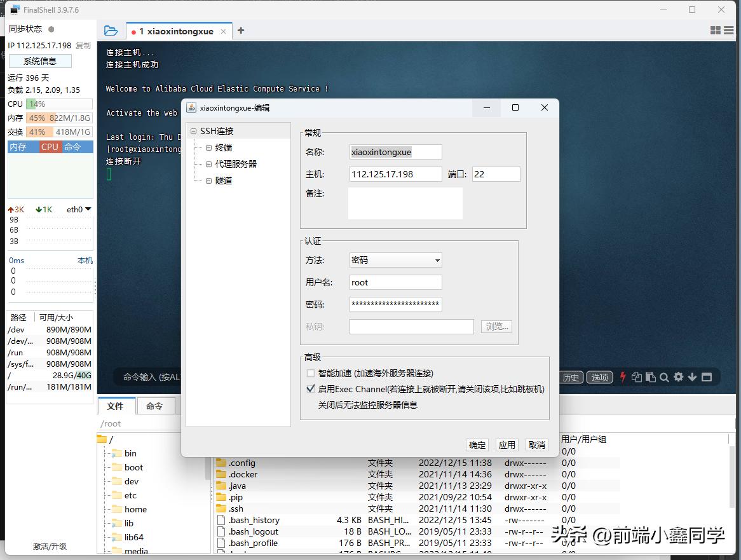Disable the 启用Exec Channel option
741x560 pixels.
pyautogui.click(x=311, y=390)
